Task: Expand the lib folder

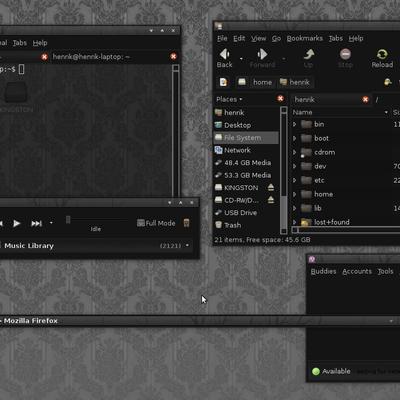Action: coord(295,208)
